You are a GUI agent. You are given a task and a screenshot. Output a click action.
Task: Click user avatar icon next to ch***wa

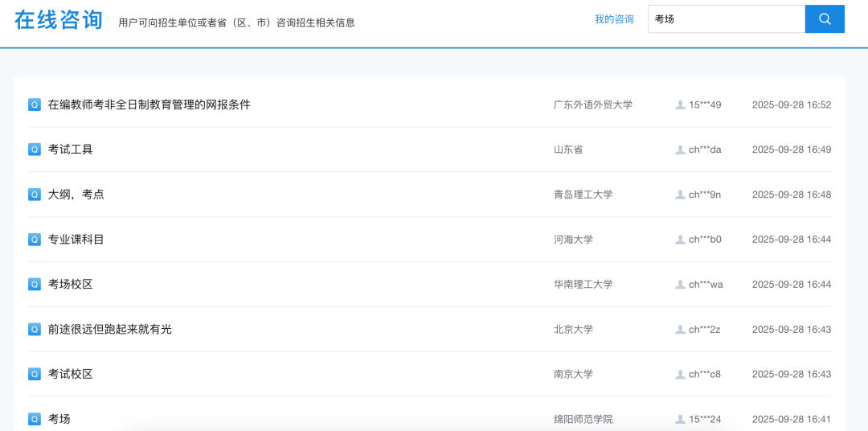[x=681, y=284]
